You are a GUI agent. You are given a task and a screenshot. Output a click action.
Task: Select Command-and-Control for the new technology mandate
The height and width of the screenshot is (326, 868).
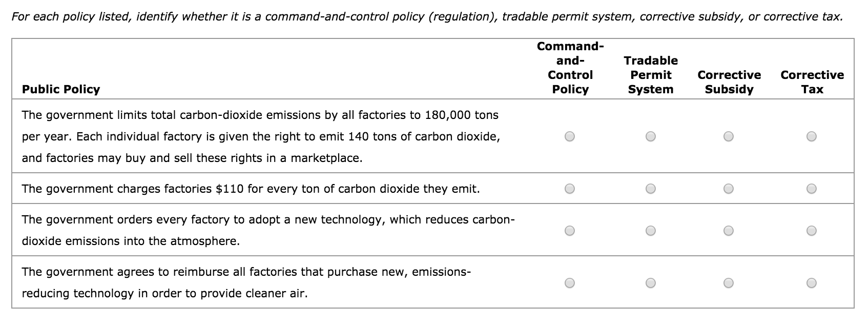click(570, 231)
